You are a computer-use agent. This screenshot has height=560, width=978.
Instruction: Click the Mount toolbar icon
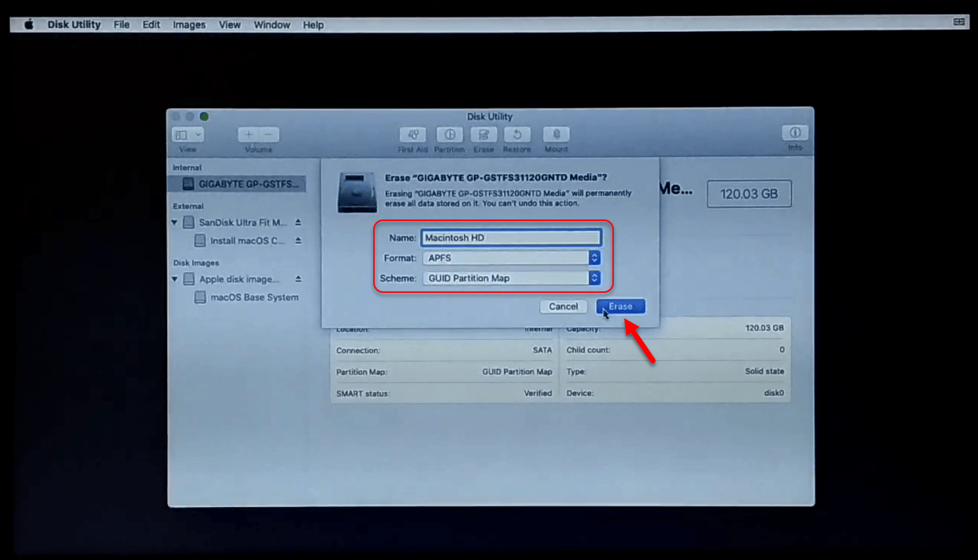(556, 134)
